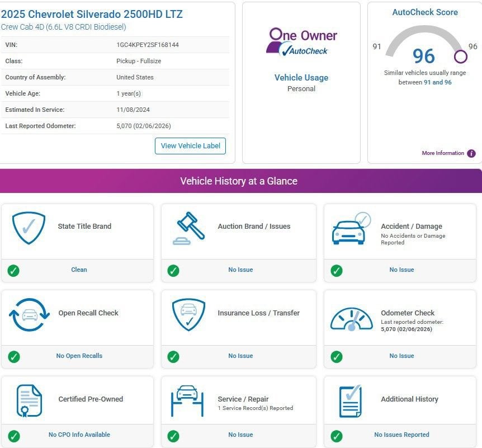Click the AutoCheck Score heading
482x448 pixels.
coord(425,12)
